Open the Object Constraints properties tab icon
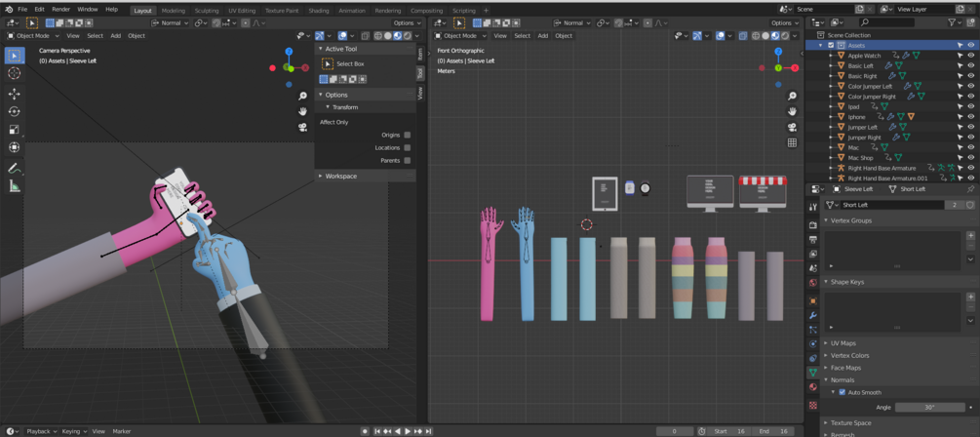 pyautogui.click(x=813, y=358)
